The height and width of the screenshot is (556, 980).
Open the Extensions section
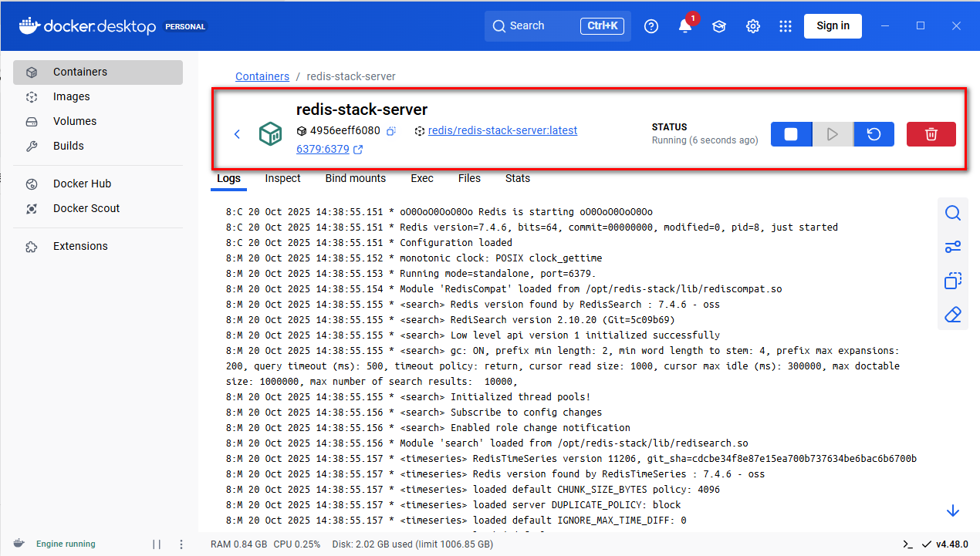click(x=98, y=246)
